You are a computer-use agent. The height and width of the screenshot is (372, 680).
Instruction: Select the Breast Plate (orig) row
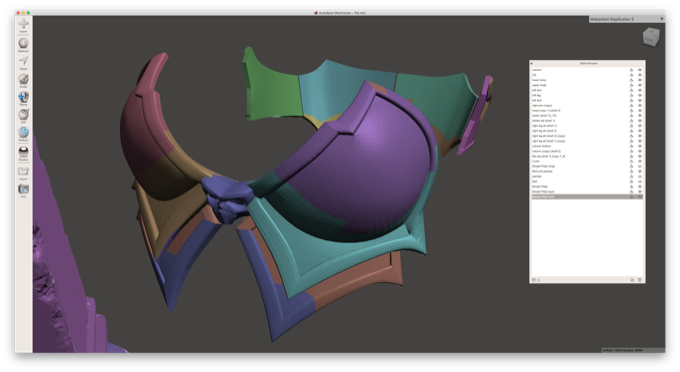(x=587, y=166)
